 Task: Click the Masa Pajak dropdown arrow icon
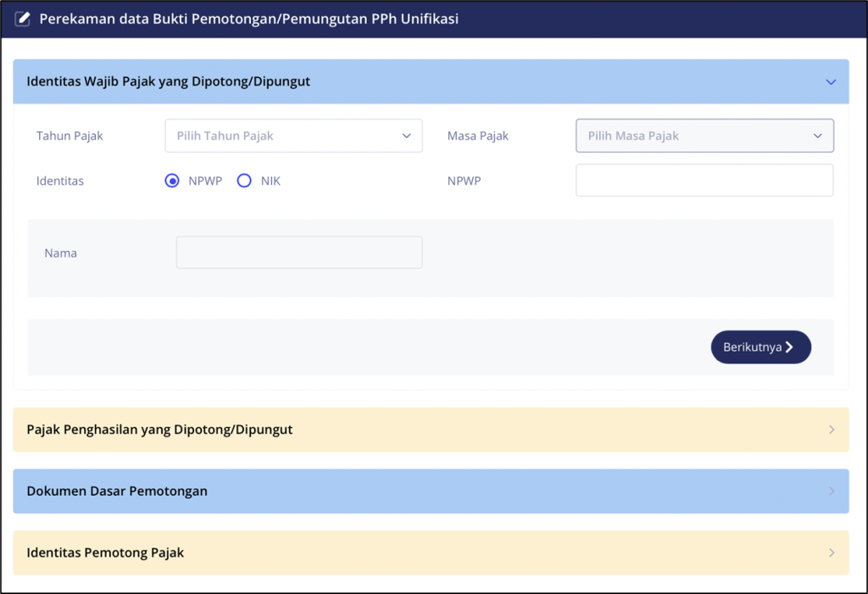[x=817, y=136]
